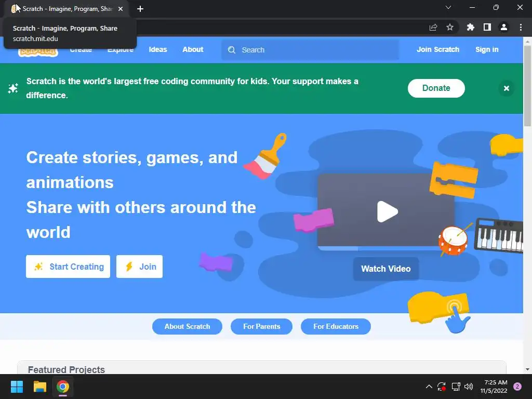This screenshot has width=532, height=399.
Task: Click the Scratch logo
Action: pos(38,52)
